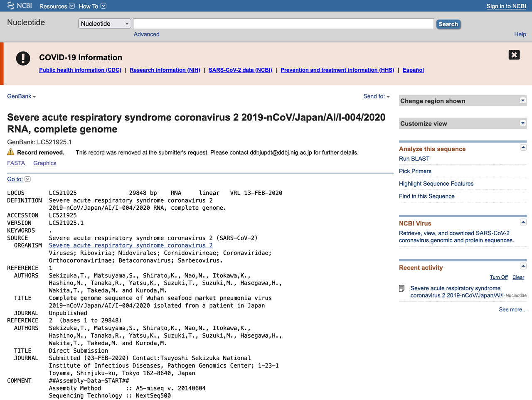The image size is (532, 400).
Task: Collapse the Recent activity section
Action: (x=523, y=266)
